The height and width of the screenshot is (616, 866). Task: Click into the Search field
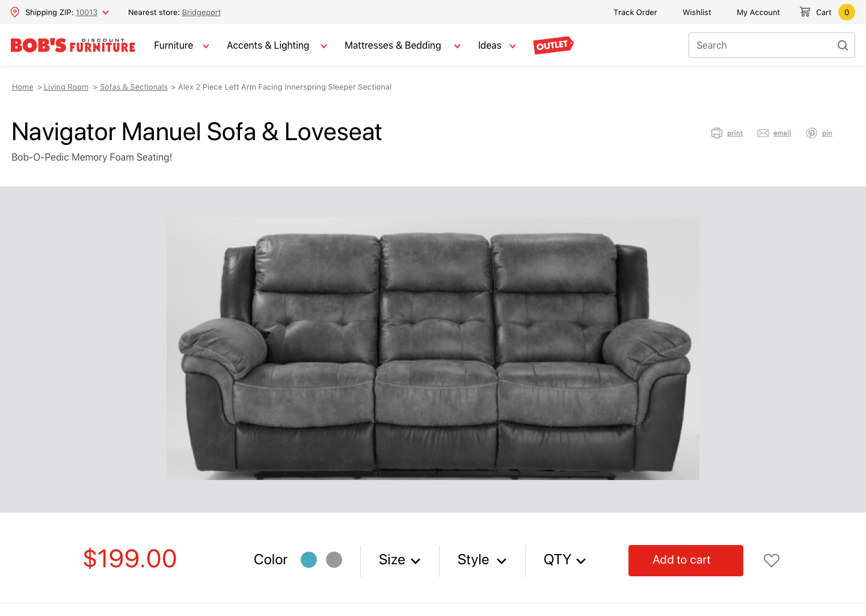[x=772, y=45]
